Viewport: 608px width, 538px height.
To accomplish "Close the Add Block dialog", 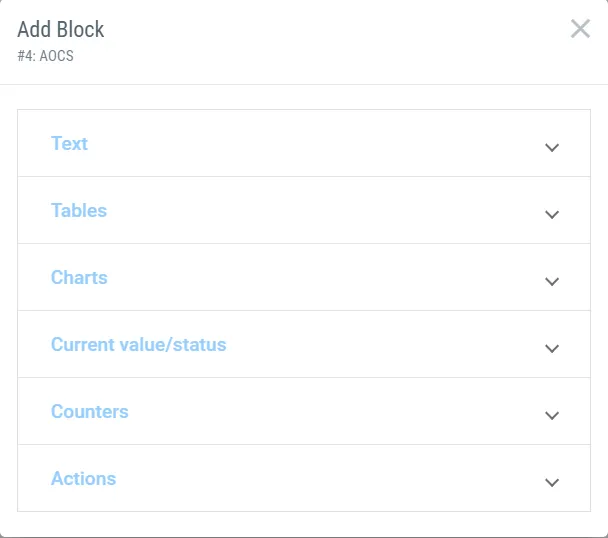I will 580,29.
